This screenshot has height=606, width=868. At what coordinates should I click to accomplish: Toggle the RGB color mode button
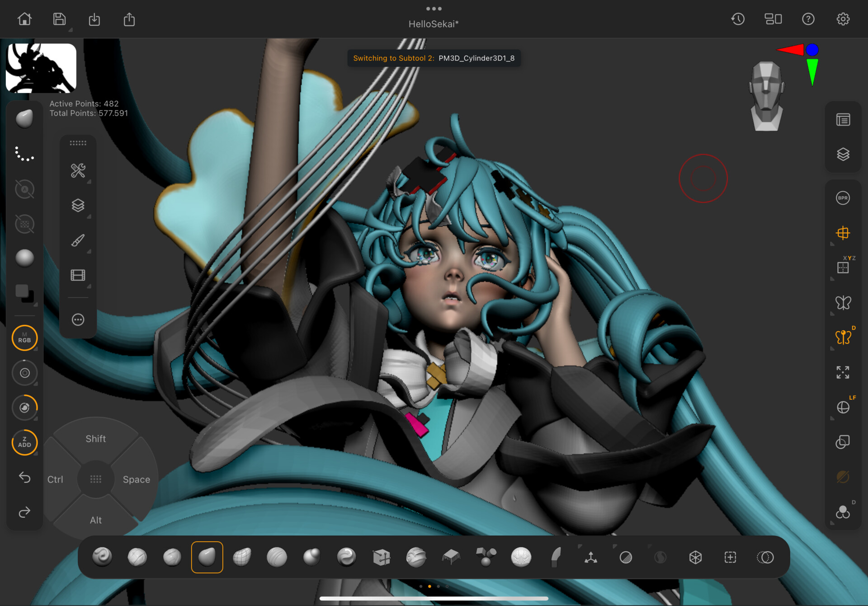(24, 338)
